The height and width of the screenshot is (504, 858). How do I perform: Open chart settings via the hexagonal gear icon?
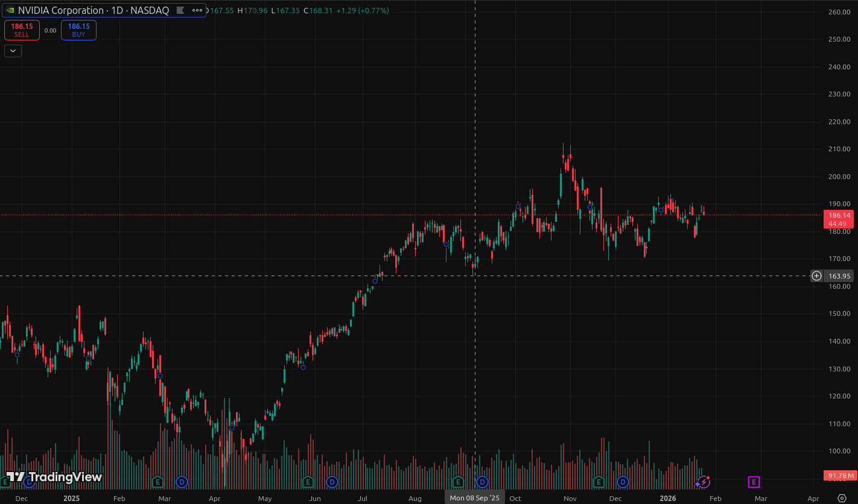pyautogui.click(x=842, y=498)
